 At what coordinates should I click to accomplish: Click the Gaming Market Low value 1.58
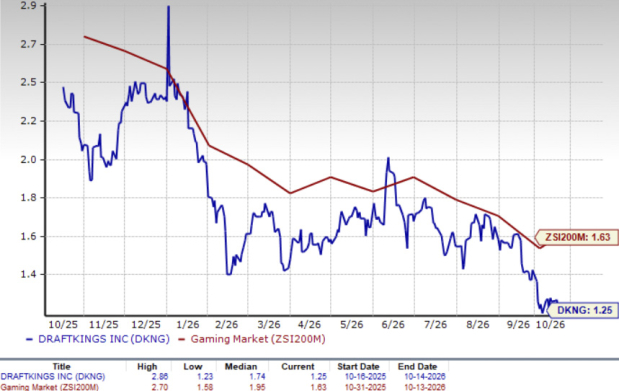click(205, 387)
